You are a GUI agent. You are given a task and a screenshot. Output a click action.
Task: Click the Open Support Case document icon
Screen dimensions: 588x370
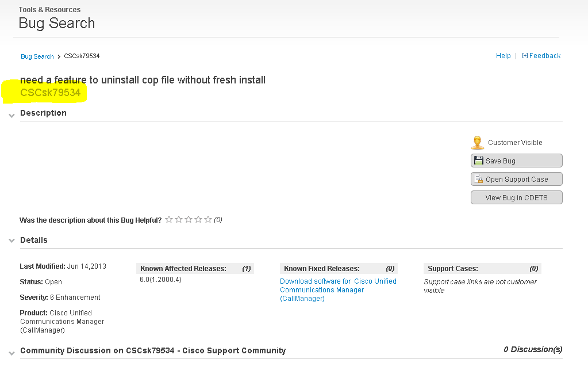coord(479,179)
